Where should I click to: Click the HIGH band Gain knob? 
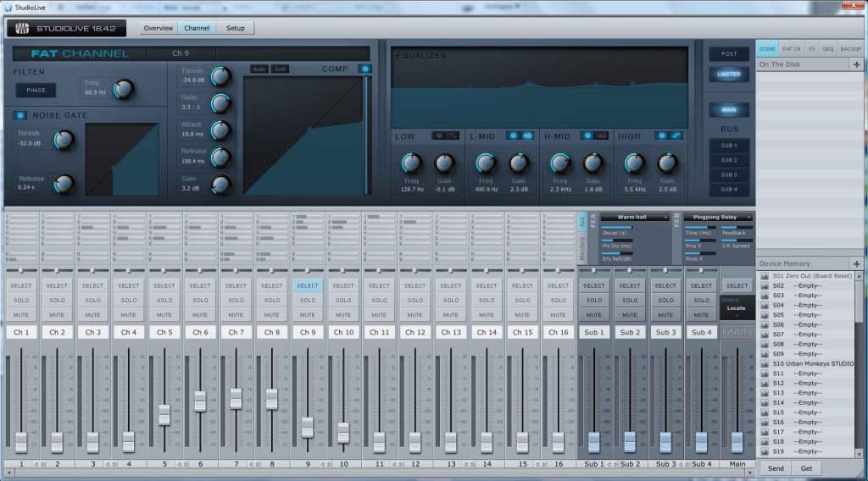[667, 163]
